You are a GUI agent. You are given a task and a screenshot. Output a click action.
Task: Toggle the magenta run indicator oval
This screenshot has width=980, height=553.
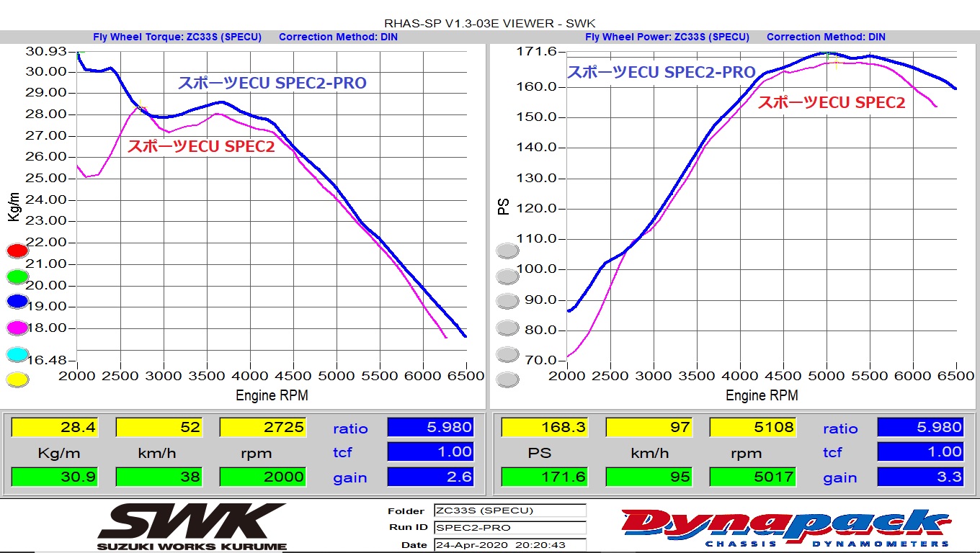17,328
